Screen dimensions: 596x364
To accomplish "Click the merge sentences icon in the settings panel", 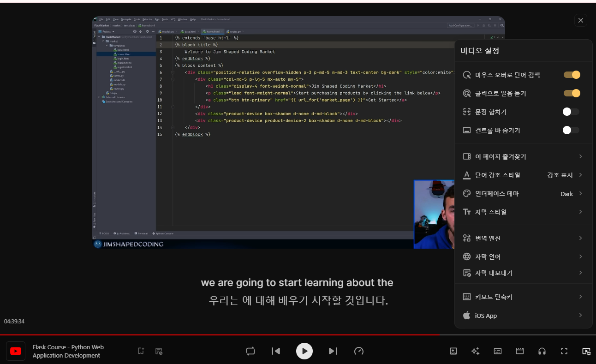I will [x=467, y=112].
